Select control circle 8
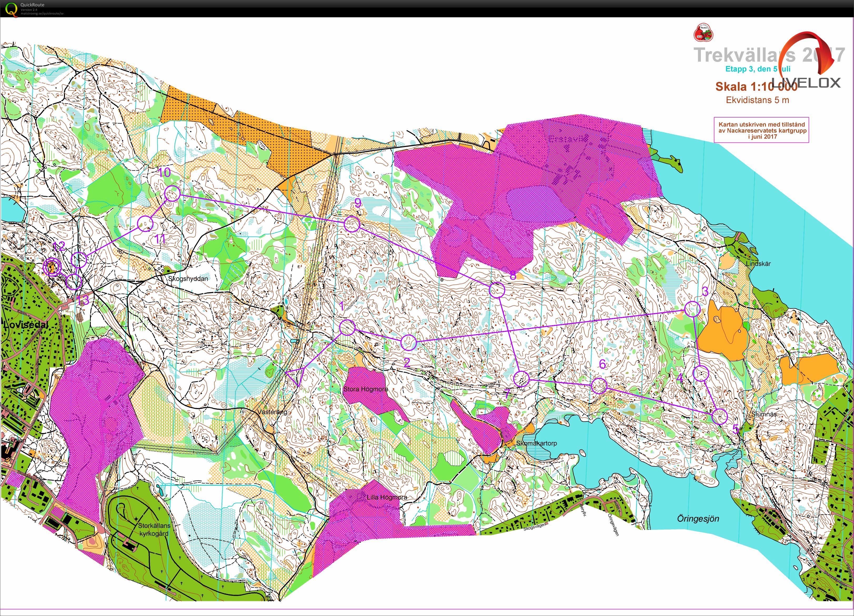This screenshot has height=616, width=854. coord(497,290)
